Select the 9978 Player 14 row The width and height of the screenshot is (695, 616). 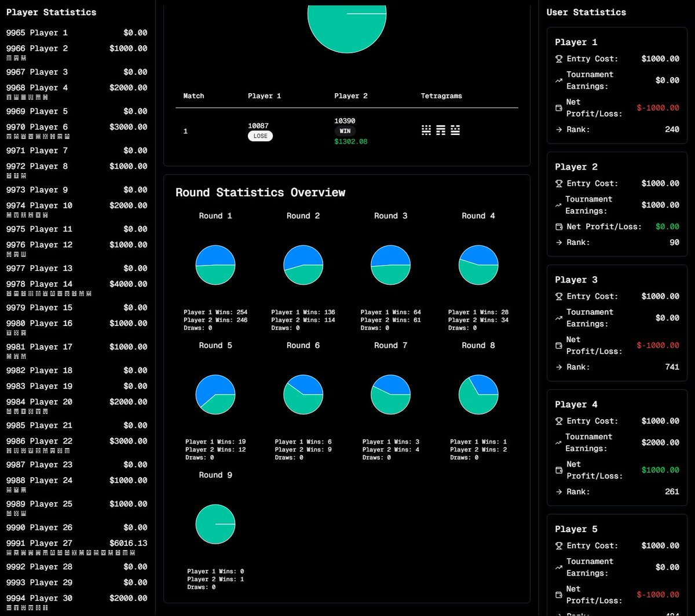coord(76,288)
